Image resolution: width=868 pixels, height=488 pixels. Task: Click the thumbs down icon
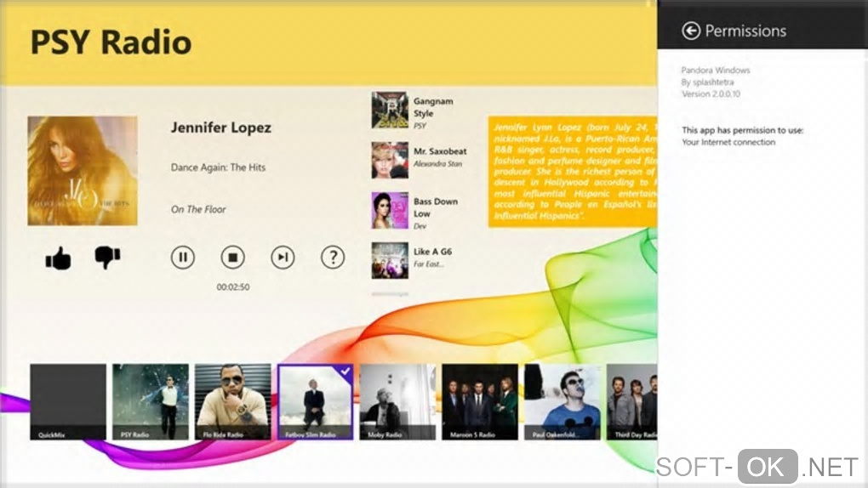pos(107,258)
